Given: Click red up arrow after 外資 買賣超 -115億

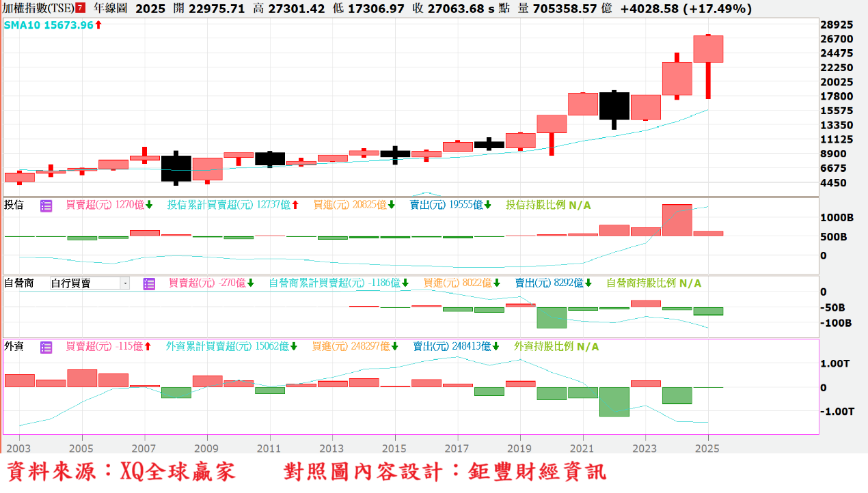Looking at the screenshot, I should click(x=148, y=347).
